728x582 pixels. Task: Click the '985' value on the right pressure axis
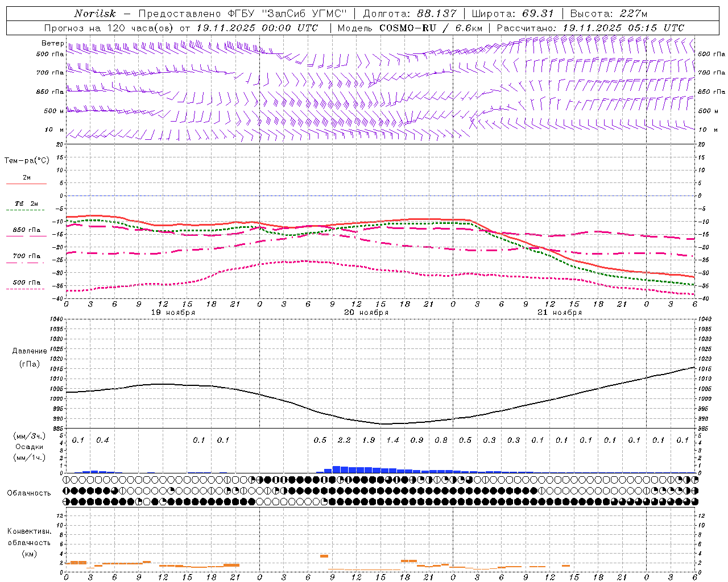(704, 429)
